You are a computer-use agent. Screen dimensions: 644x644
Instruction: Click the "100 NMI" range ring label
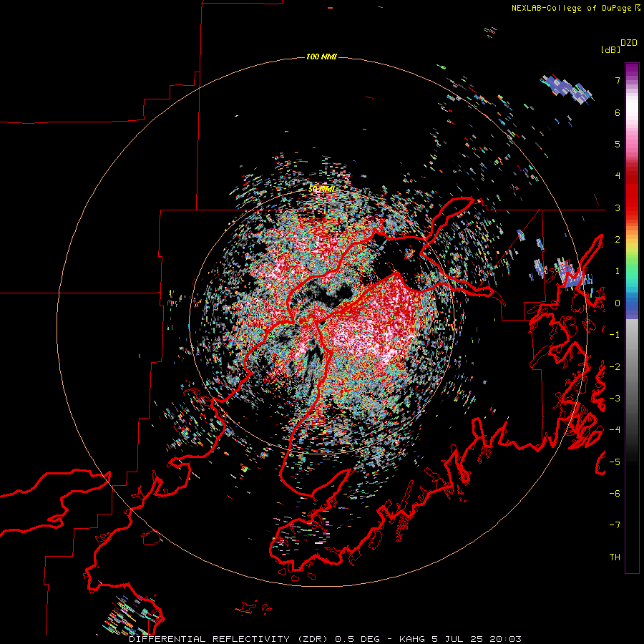coord(321,57)
